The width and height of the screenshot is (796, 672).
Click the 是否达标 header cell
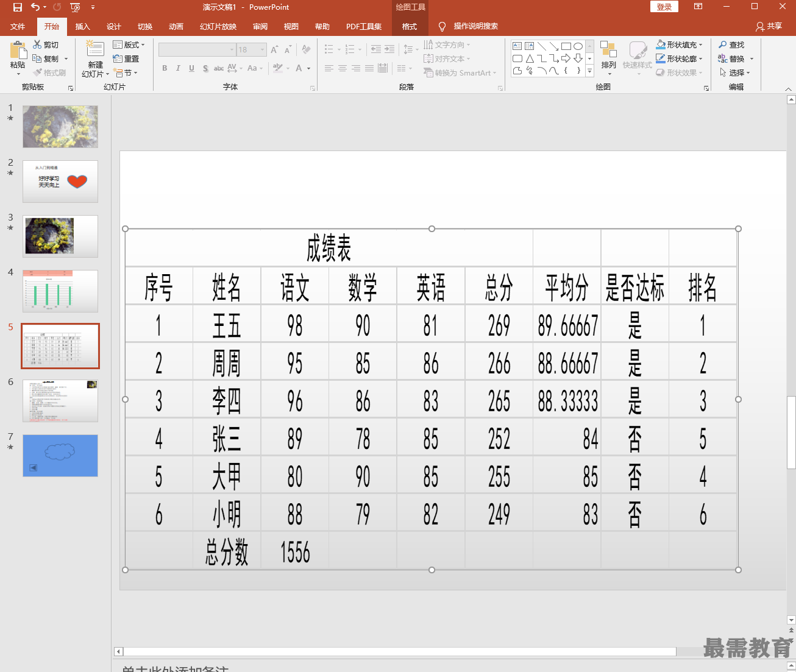tap(634, 286)
